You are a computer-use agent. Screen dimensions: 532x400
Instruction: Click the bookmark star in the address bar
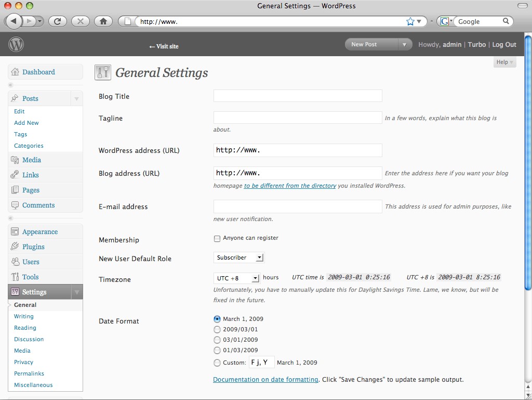[x=410, y=21]
